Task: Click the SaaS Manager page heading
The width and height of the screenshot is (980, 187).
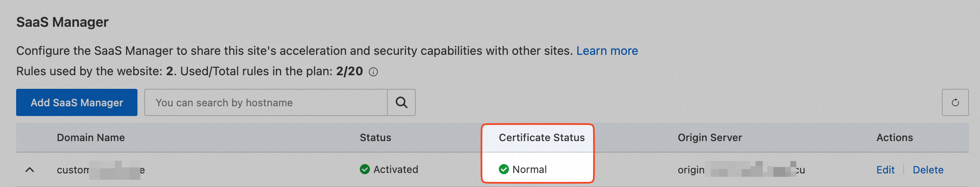Action: coord(62,22)
